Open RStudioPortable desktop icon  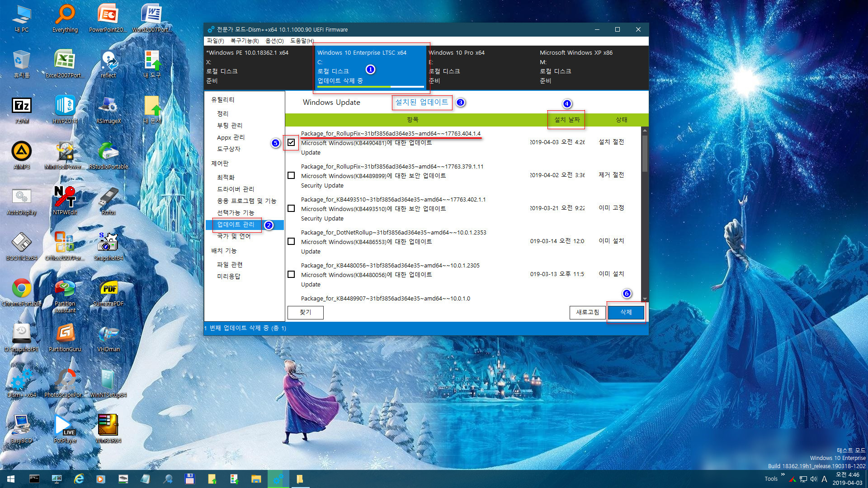click(x=108, y=155)
